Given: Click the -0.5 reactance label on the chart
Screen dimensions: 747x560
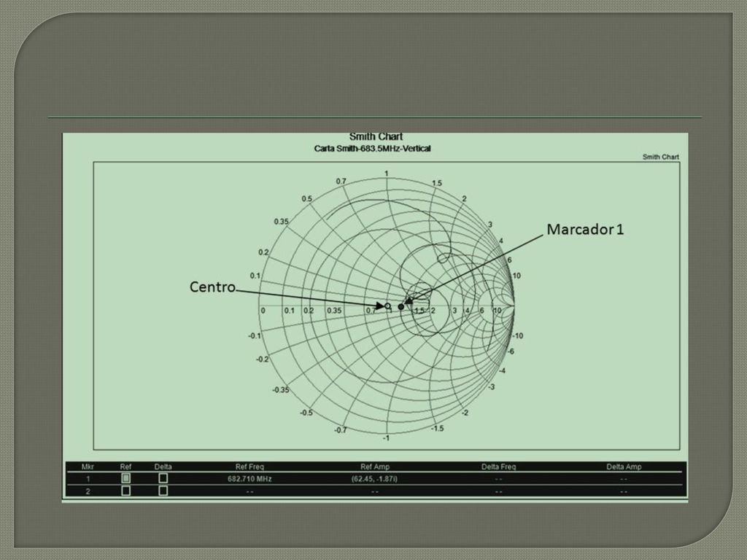Looking at the screenshot, I should [306, 413].
